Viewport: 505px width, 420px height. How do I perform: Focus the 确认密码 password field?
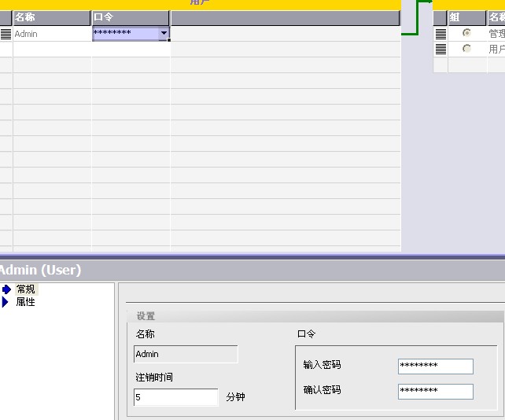click(x=435, y=391)
